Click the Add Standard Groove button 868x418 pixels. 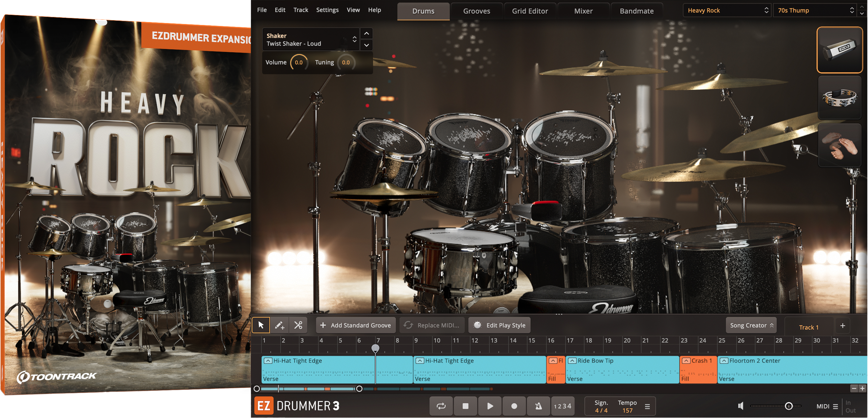(x=355, y=325)
